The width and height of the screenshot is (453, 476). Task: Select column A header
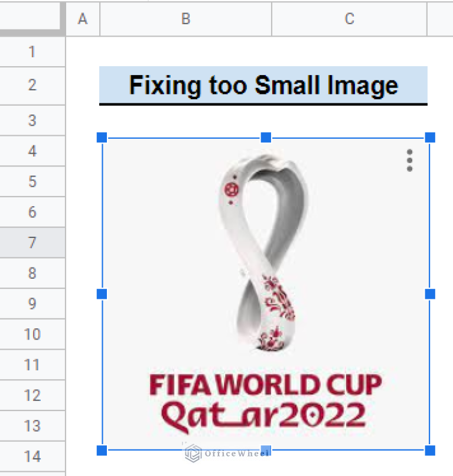(82, 19)
